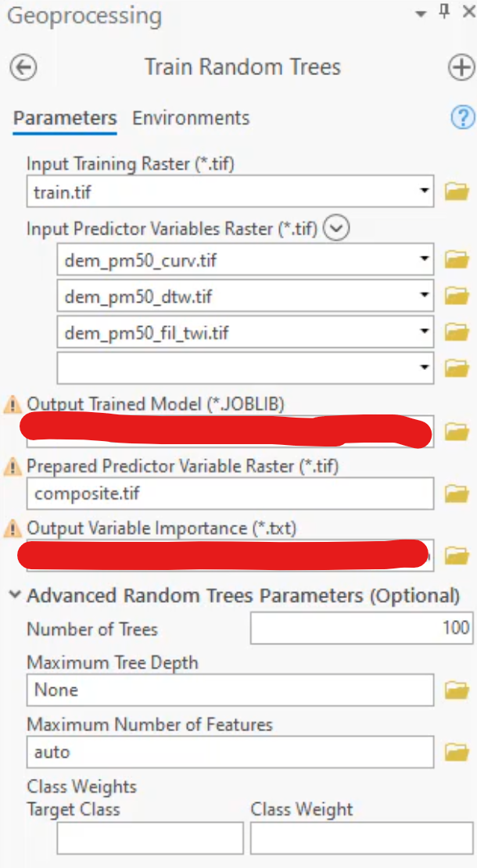
Task: Click the folder icon next to composite.tif
Action: point(457,493)
